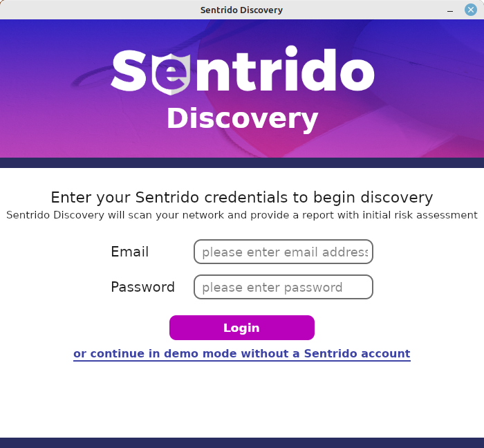Click the white Discovery word in banner
This screenshot has width=484, height=448.
click(x=243, y=119)
